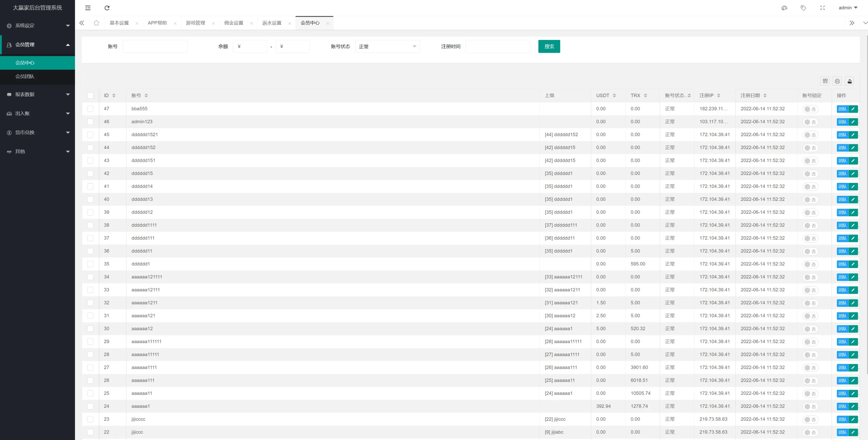Click the 团队 button for user ddddddd1521
The image size is (868, 440).
tap(843, 134)
